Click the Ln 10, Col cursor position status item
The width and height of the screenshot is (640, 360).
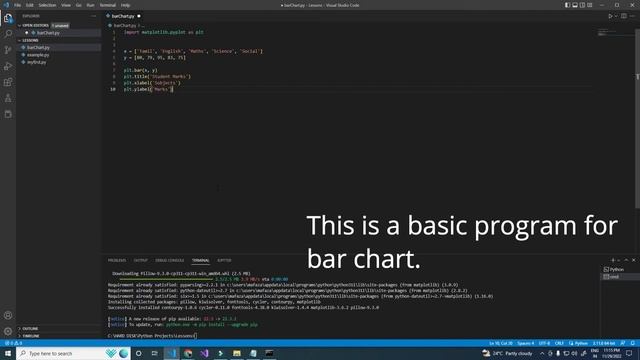pyautogui.click(x=501, y=343)
